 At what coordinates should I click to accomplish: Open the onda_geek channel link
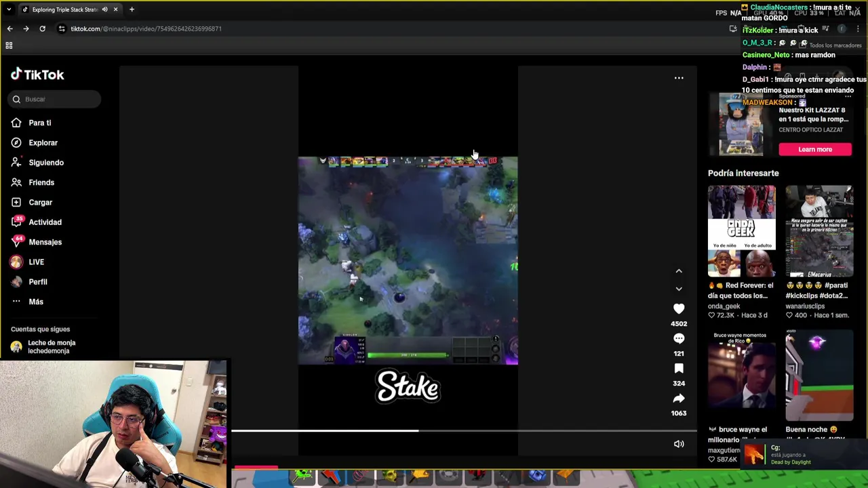point(724,306)
